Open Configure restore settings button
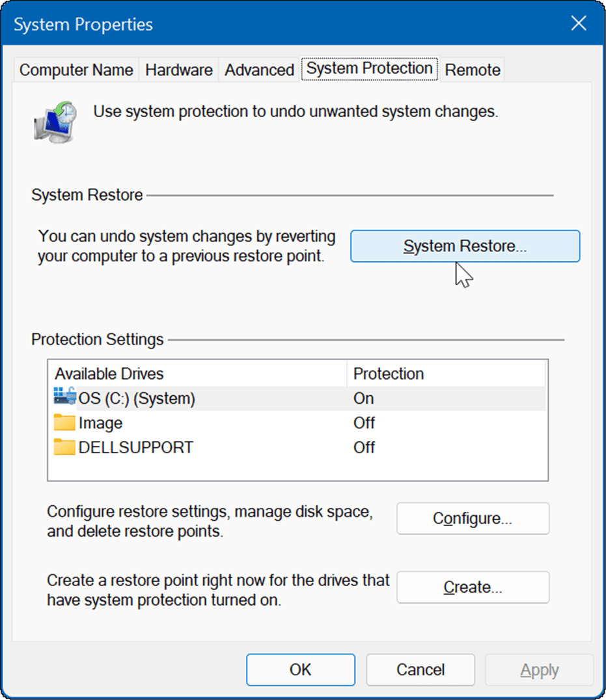This screenshot has height=700, width=606. tap(473, 518)
